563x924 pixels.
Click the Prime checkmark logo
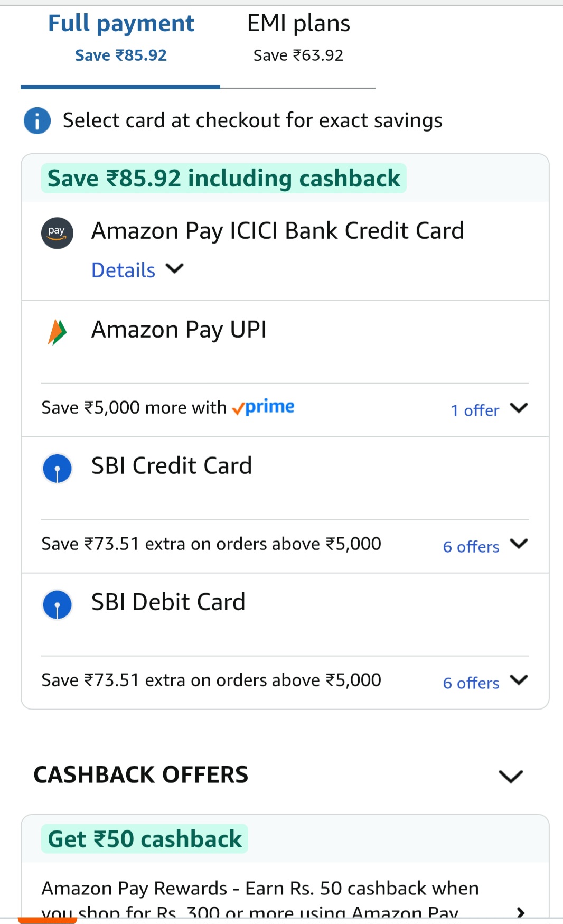click(263, 407)
